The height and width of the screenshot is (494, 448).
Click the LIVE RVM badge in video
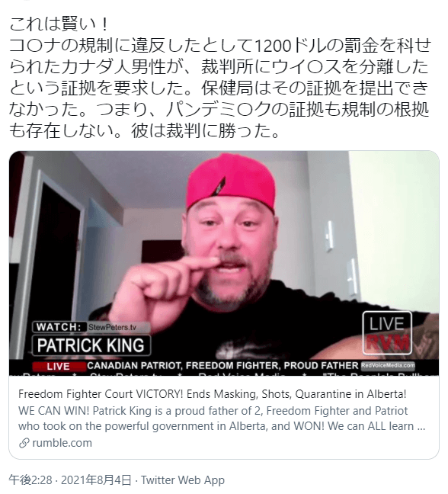click(x=387, y=333)
